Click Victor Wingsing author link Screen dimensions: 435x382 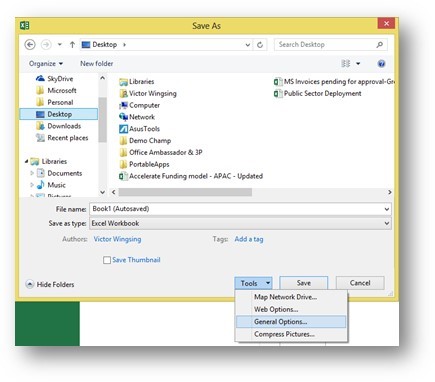pyautogui.click(x=117, y=239)
